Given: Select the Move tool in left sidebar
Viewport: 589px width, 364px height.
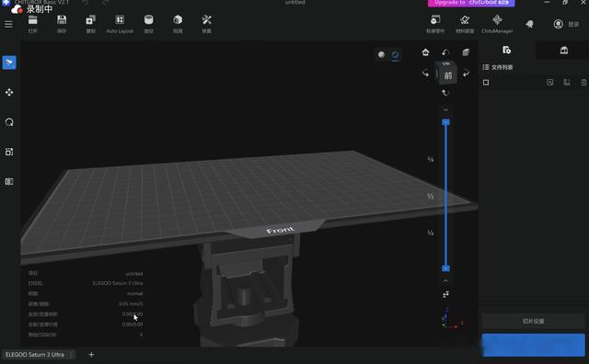Looking at the screenshot, I should (9, 92).
